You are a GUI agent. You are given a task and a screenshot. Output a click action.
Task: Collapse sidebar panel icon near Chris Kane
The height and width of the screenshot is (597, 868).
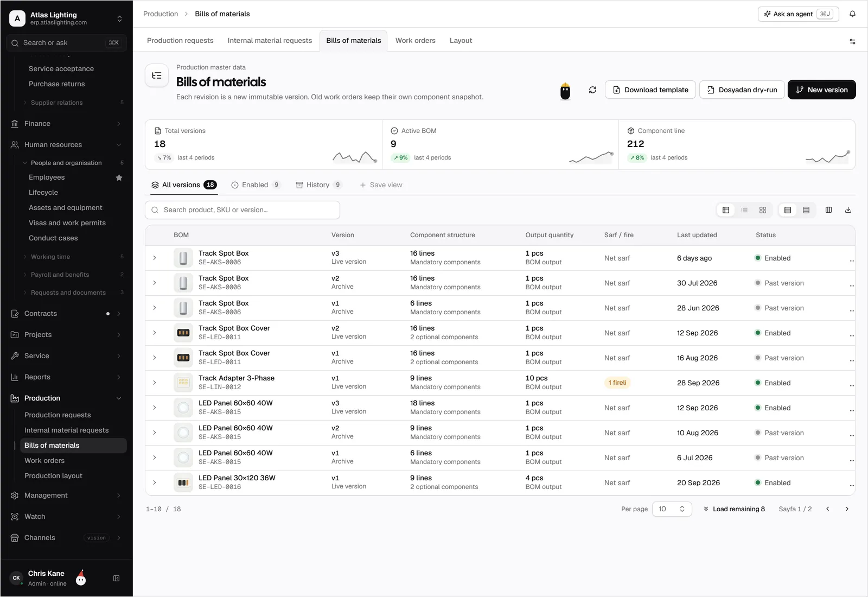click(116, 579)
